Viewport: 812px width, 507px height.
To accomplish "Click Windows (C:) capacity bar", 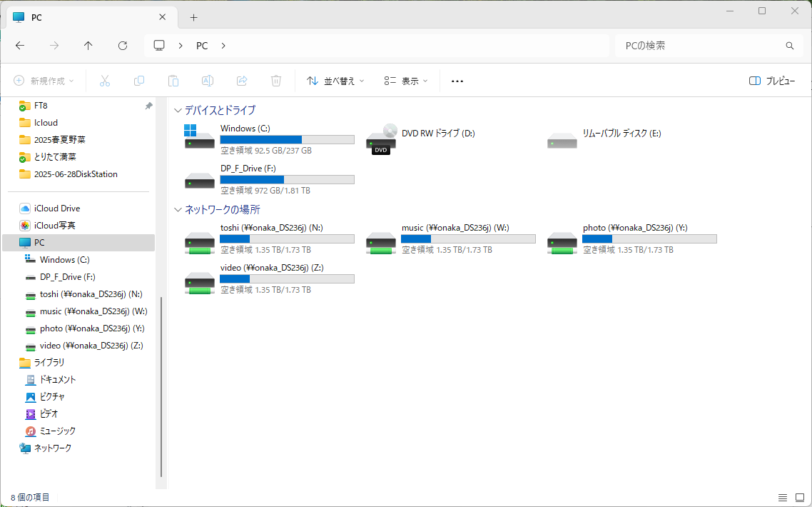I will tap(287, 139).
